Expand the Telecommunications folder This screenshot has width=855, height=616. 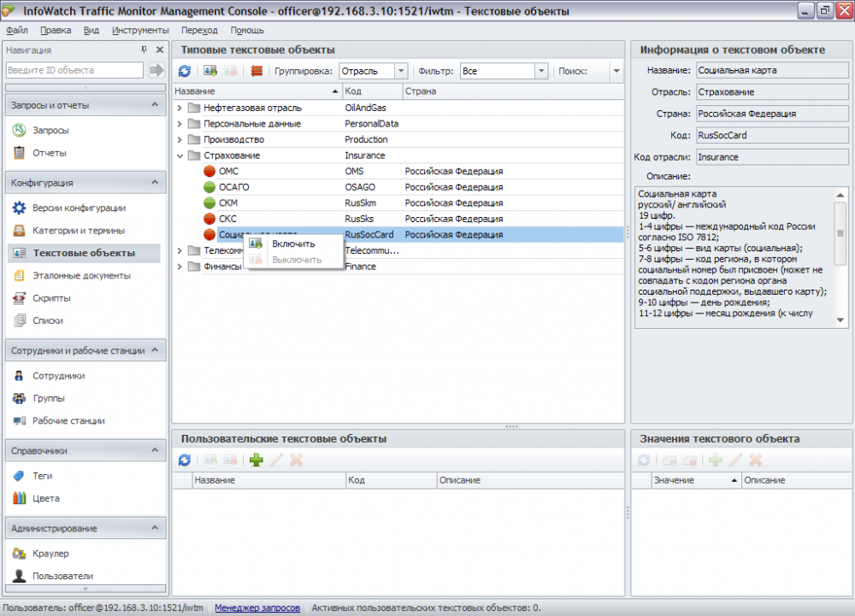(x=180, y=250)
